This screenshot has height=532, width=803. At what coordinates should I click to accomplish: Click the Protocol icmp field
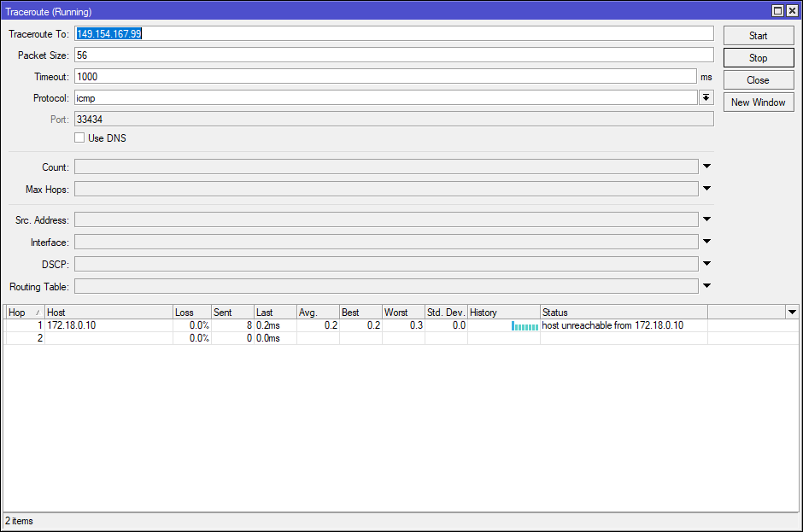point(385,98)
